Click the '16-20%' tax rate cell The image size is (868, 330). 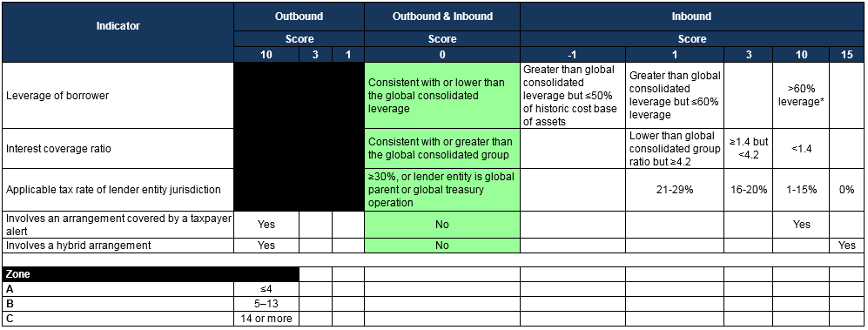pyautogui.click(x=750, y=189)
